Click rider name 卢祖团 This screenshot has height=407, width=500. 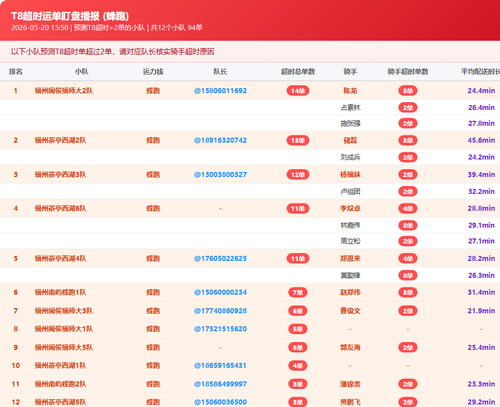[x=350, y=192]
